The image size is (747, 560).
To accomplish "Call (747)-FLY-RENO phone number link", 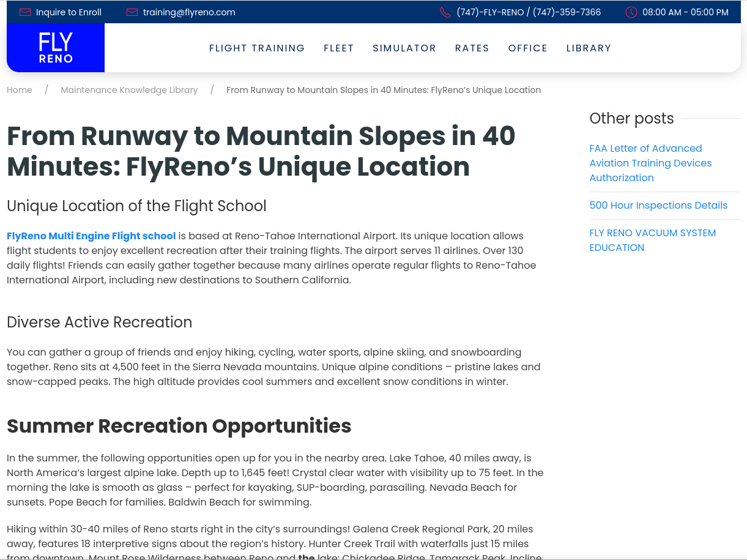I will coord(529,12).
